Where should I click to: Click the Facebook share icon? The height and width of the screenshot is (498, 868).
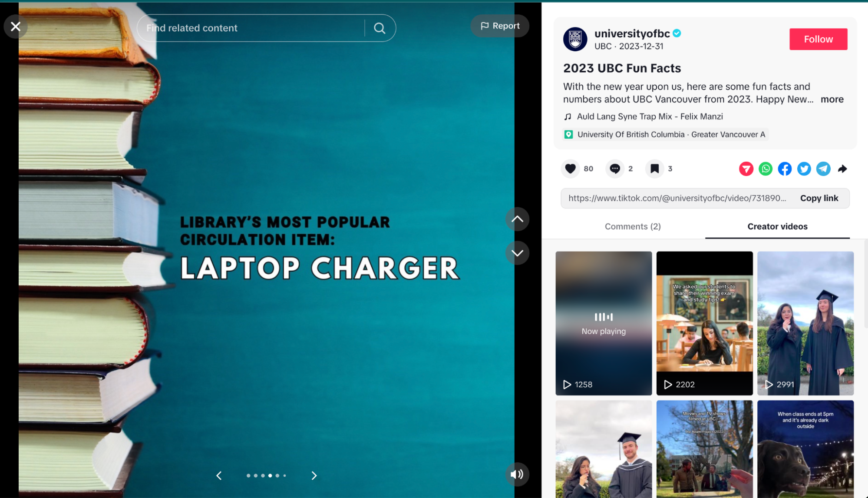click(785, 169)
